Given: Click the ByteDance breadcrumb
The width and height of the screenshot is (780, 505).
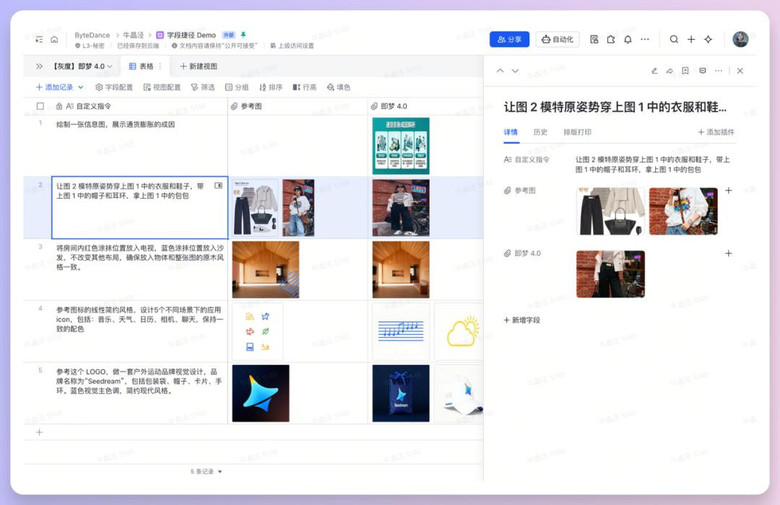Looking at the screenshot, I should pyautogui.click(x=92, y=35).
